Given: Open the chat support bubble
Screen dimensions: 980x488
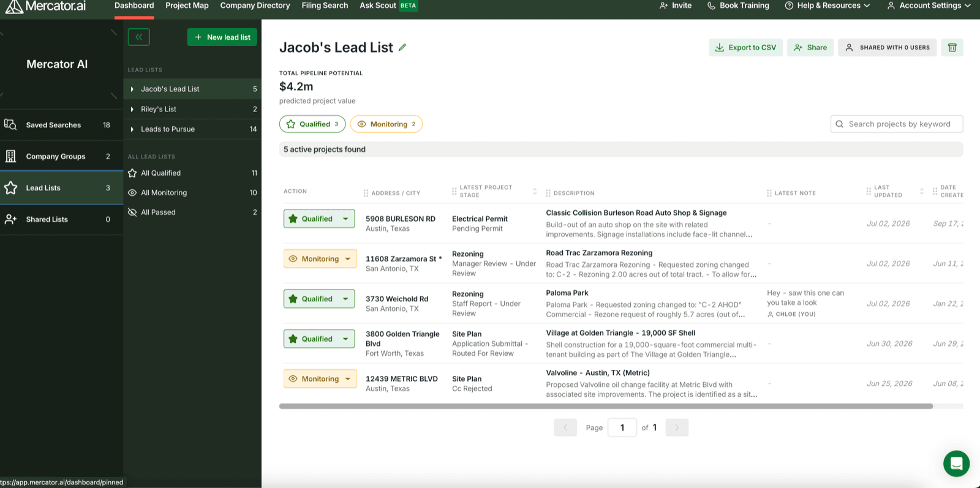Looking at the screenshot, I should coord(956,464).
